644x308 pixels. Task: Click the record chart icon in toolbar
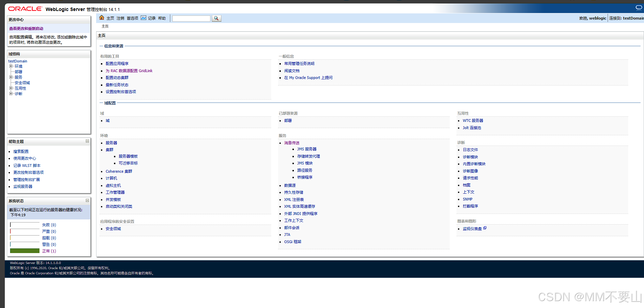coord(143,18)
